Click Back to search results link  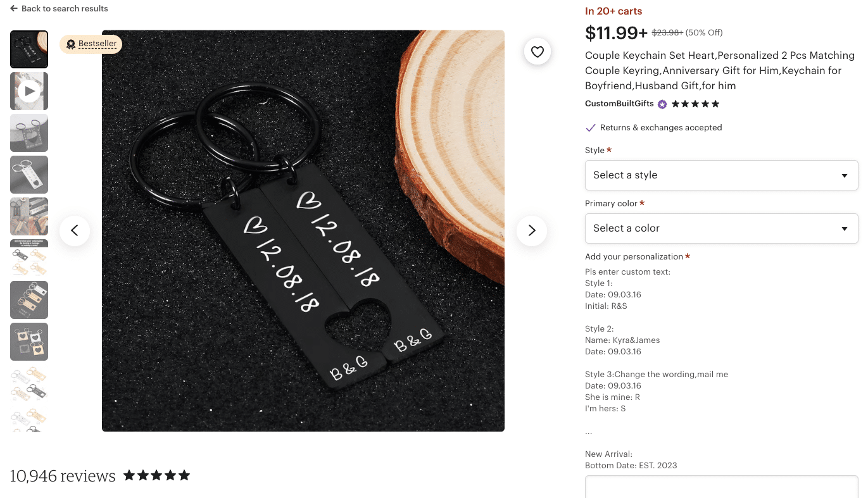[65, 9]
